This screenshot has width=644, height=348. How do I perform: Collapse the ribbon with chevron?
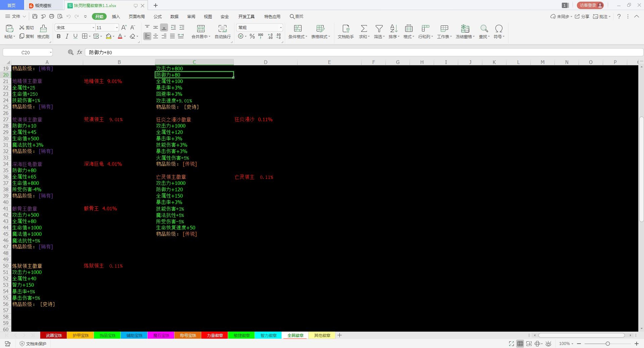[x=636, y=16]
